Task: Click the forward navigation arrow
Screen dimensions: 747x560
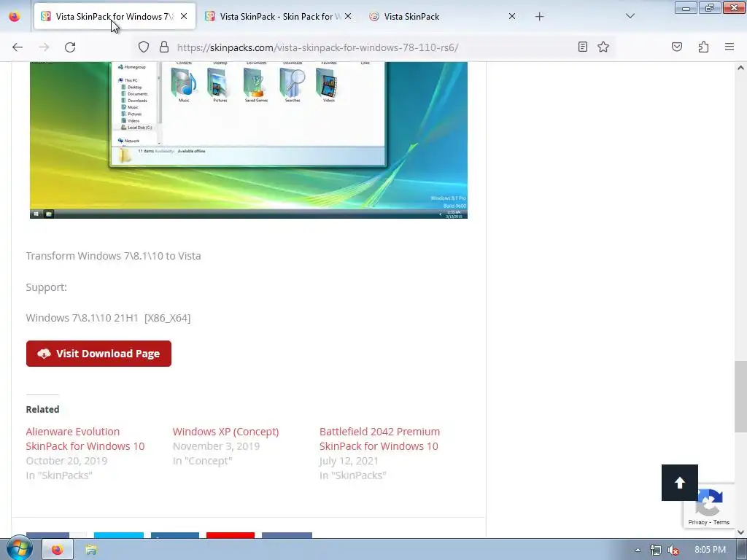Action: click(x=44, y=47)
